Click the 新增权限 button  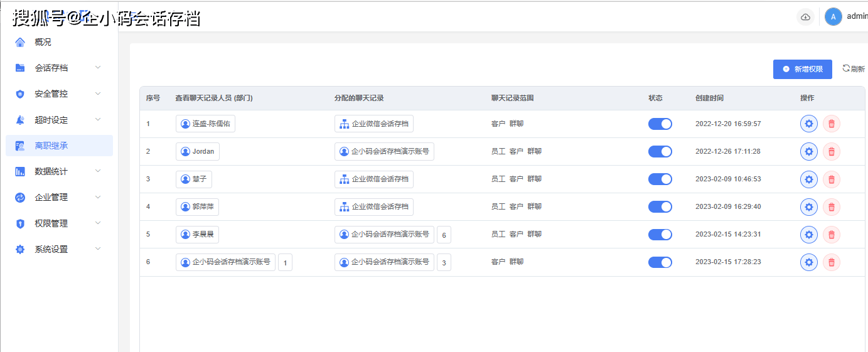coord(802,69)
